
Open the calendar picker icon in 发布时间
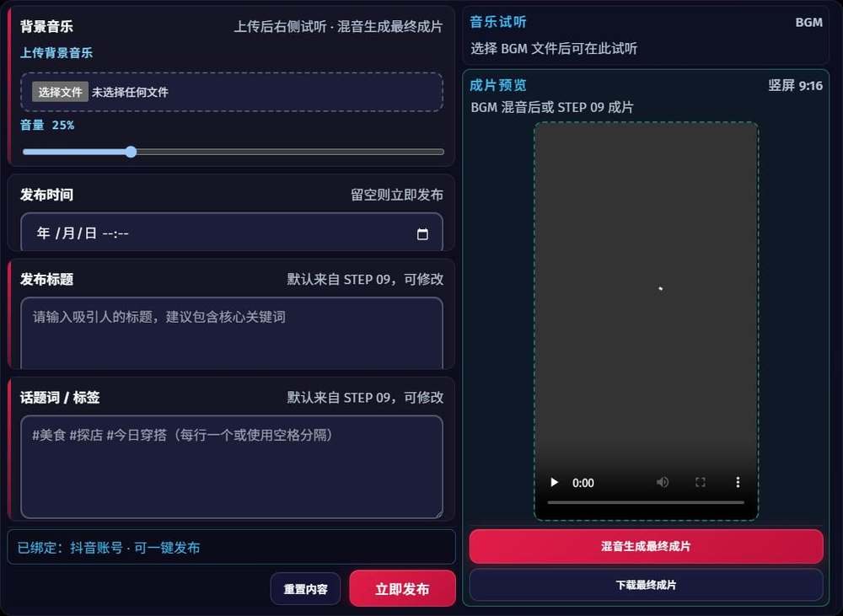pyautogui.click(x=422, y=233)
